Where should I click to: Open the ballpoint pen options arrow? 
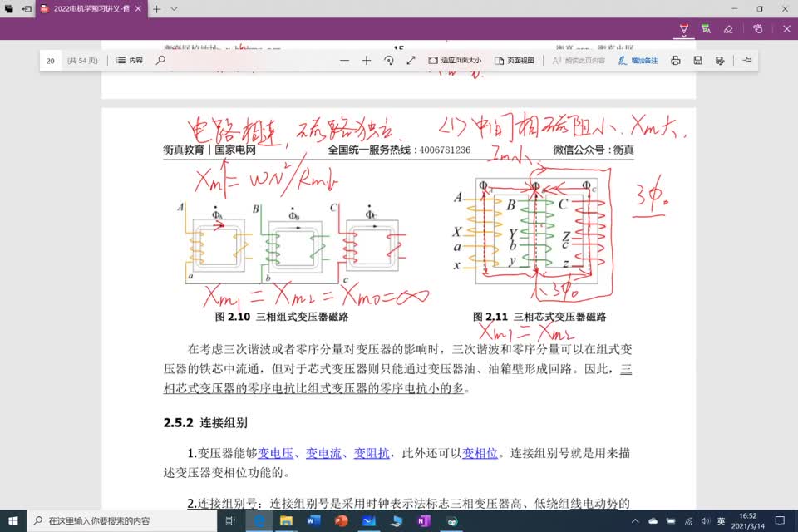(684, 36)
